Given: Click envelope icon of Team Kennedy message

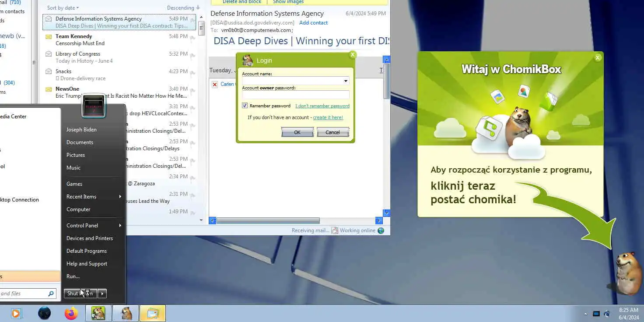Looking at the screenshot, I should click(49, 36).
